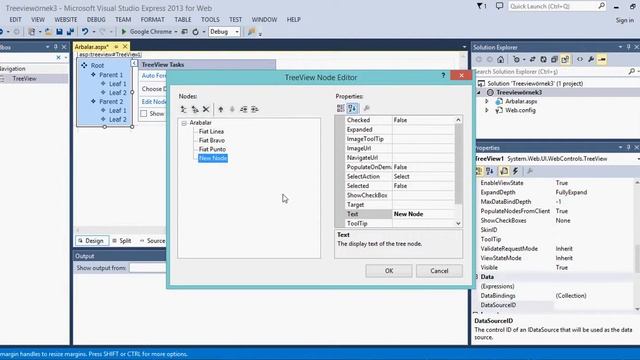
Task: Click the refresh browser icon in toolbar
Action: [196, 31]
